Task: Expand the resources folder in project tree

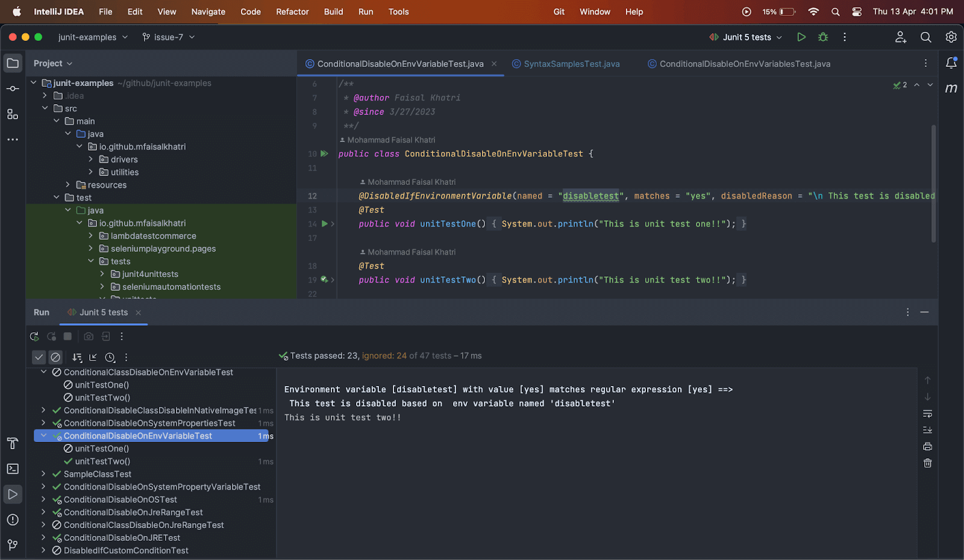Action: (67, 185)
